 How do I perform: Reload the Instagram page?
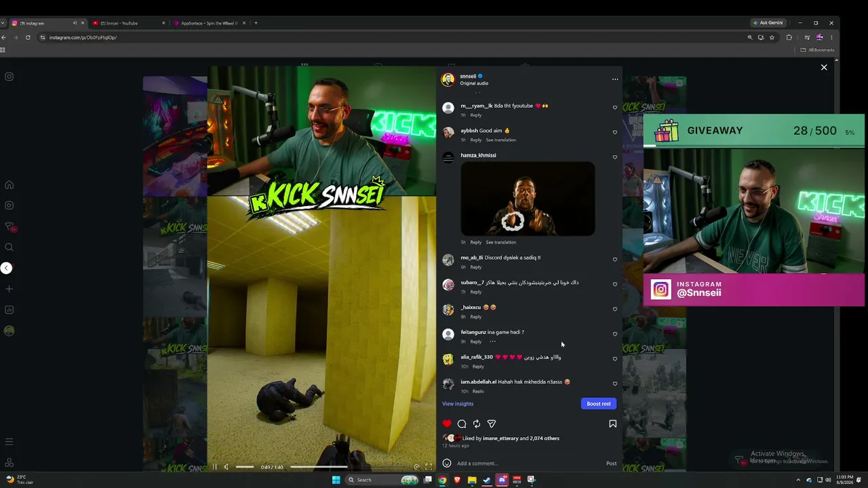(28, 37)
